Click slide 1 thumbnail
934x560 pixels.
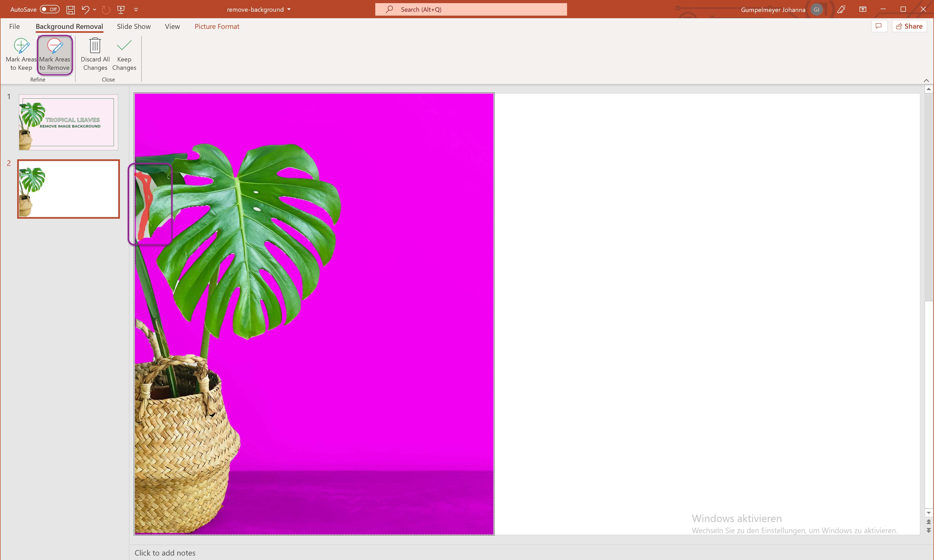(67, 122)
